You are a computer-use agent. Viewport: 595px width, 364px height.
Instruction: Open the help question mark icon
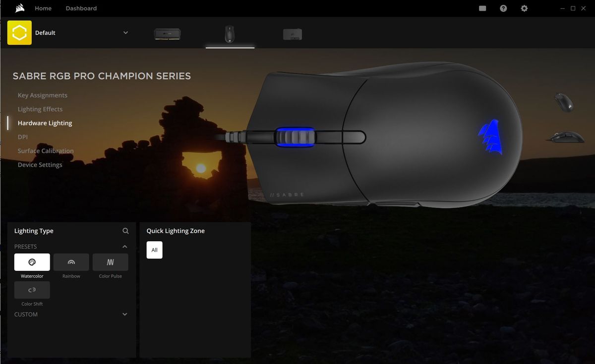tap(503, 8)
